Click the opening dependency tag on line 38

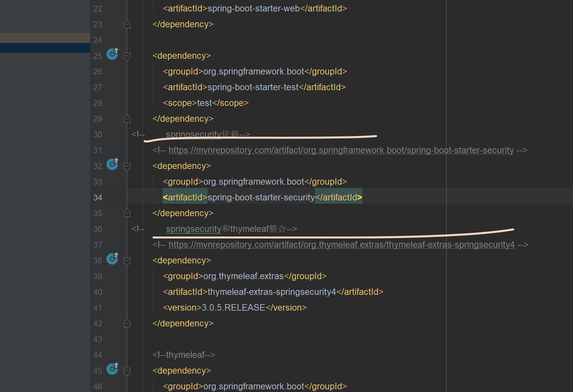[182, 260]
